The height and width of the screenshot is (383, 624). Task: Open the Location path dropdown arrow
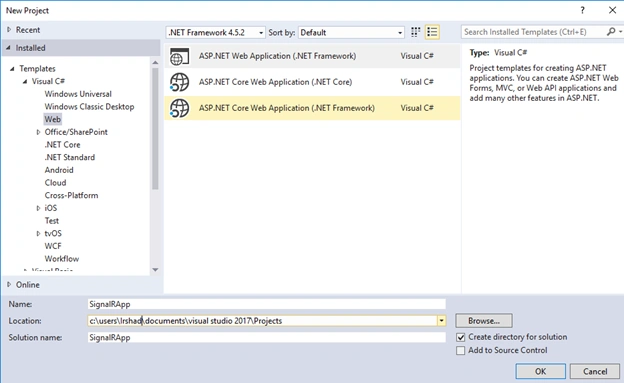click(x=441, y=321)
